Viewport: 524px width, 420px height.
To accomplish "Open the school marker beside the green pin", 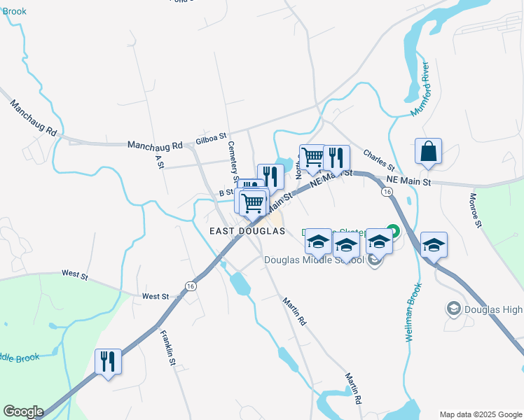I will tap(379, 244).
